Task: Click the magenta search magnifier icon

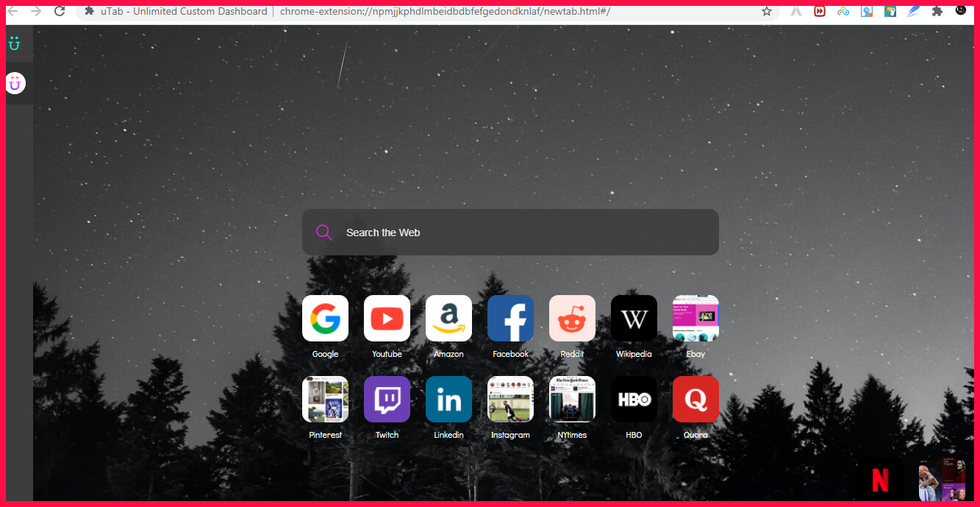Action: click(x=323, y=233)
